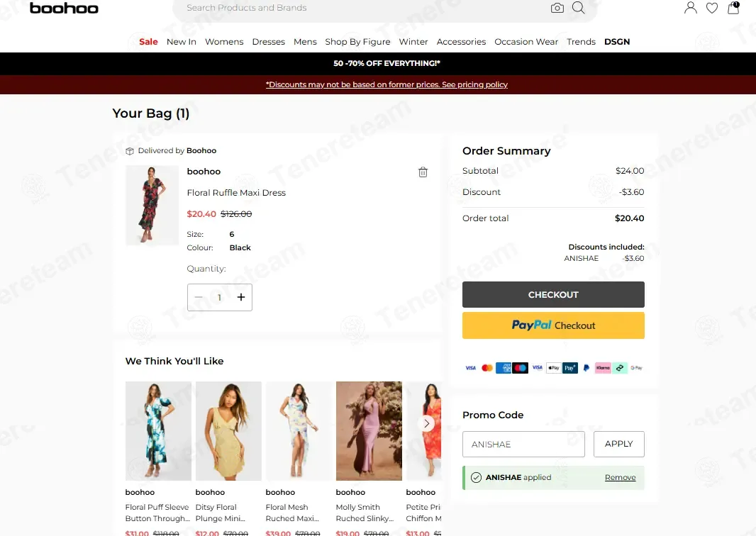
Task: Click the 50-70% OFF EVERYTHING banner
Action: 387,64
